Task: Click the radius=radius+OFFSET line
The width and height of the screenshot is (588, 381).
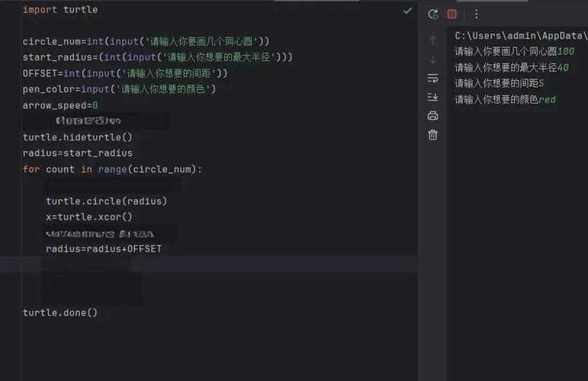Action: [x=104, y=248]
